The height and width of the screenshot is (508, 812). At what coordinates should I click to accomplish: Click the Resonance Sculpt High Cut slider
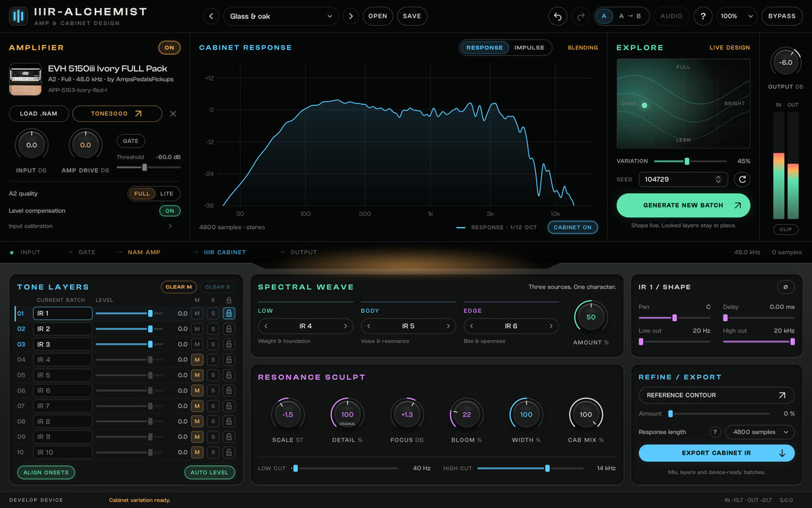(x=530, y=468)
